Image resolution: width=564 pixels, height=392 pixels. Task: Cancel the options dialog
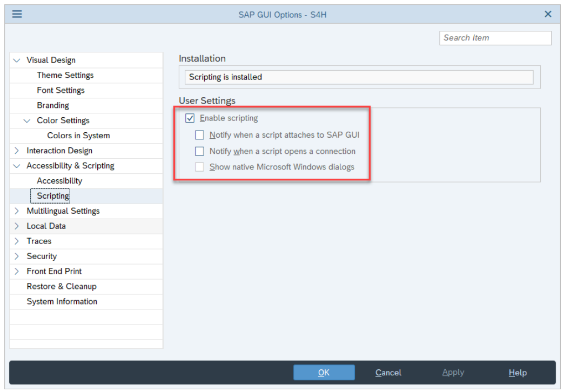pos(388,372)
